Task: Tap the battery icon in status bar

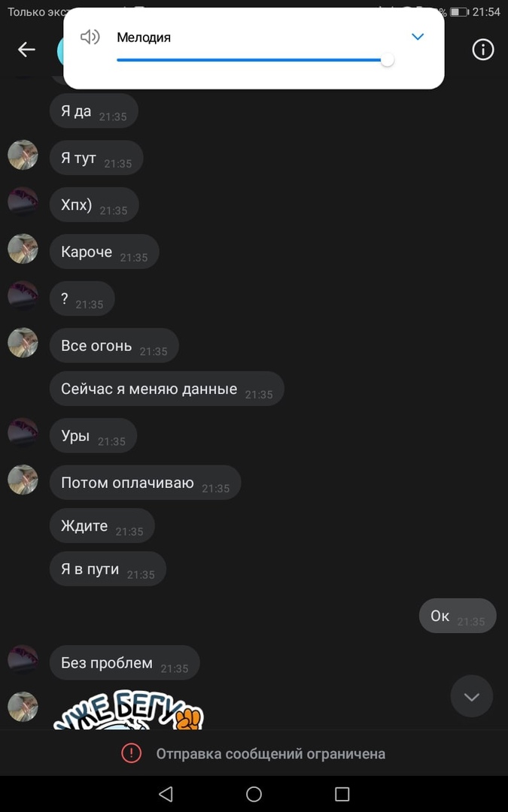Action: pos(459,12)
